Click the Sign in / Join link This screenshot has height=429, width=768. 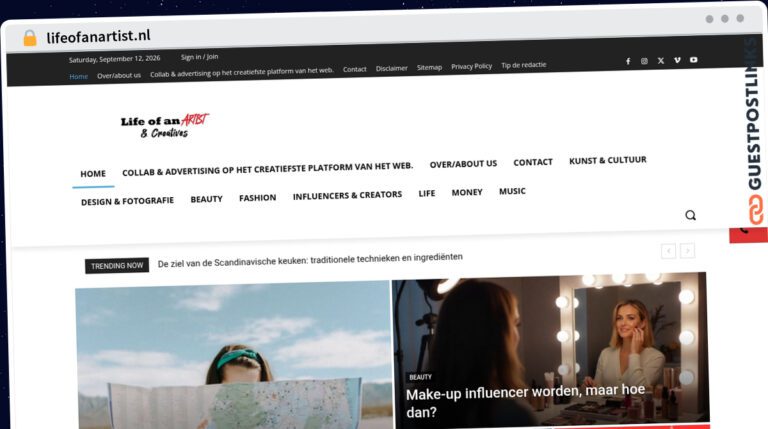click(199, 57)
